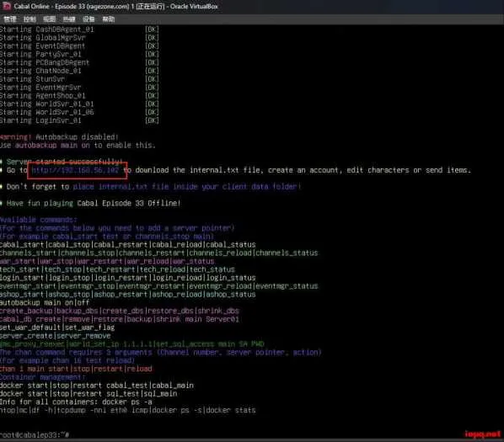Click the channels_start|channels_stop command line
504x442 pixels.
(158, 253)
